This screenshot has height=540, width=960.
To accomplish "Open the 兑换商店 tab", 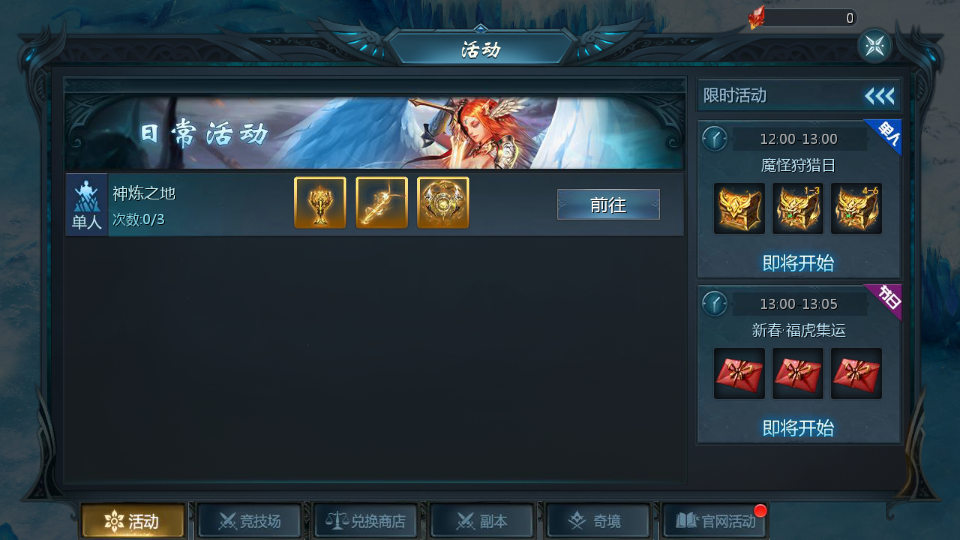I will tap(366, 521).
